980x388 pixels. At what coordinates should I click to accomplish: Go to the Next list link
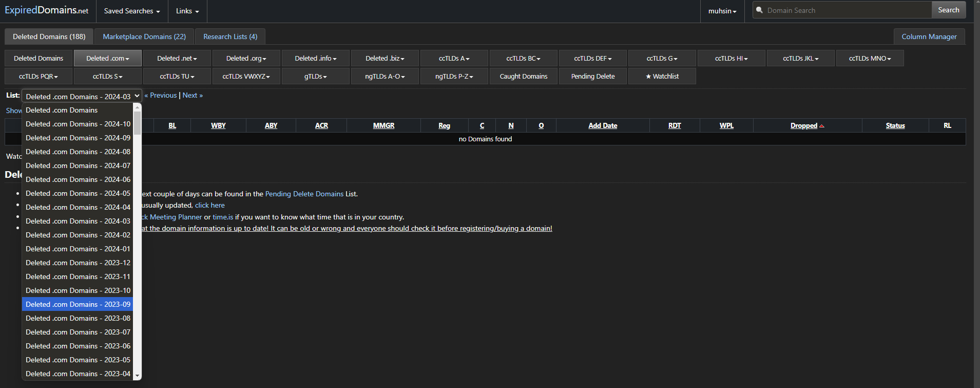coord(193,96)
